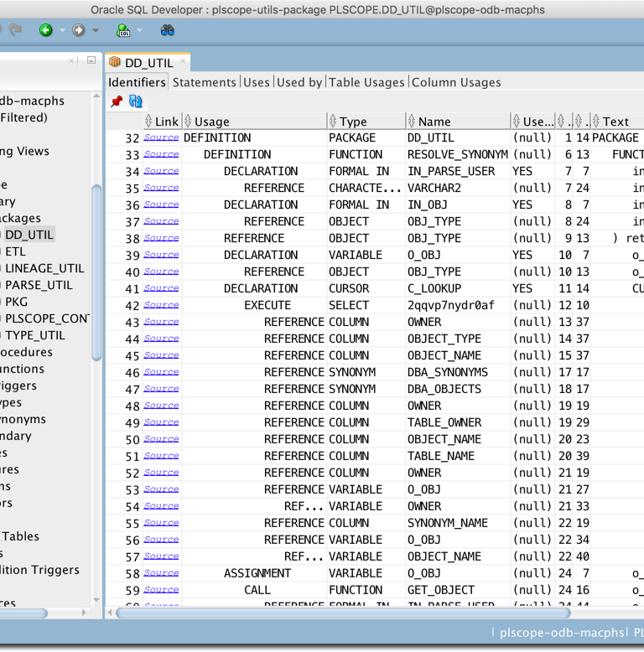644x652 pixels.
Task: Switch to the Statements tab
Action: 205,82
